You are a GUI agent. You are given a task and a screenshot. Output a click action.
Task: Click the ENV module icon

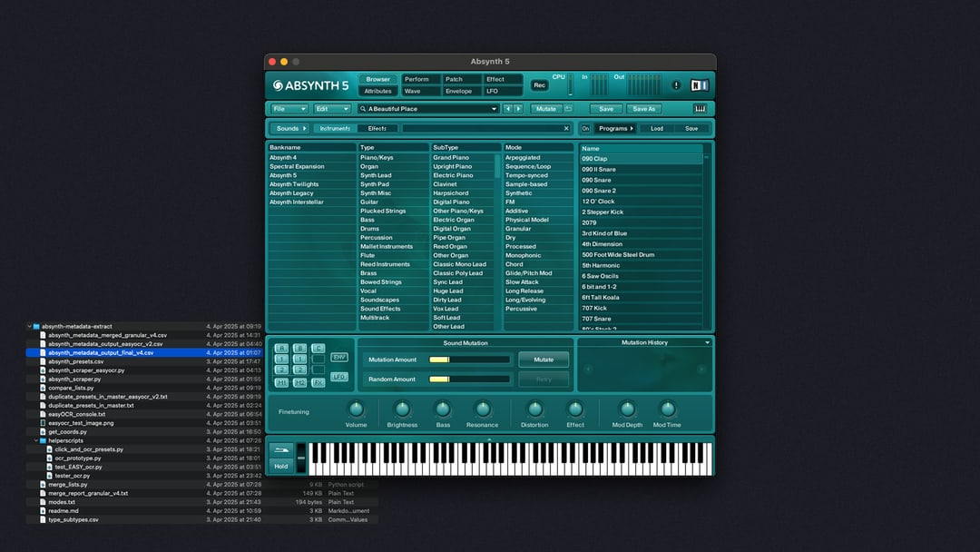coord(339,357)
